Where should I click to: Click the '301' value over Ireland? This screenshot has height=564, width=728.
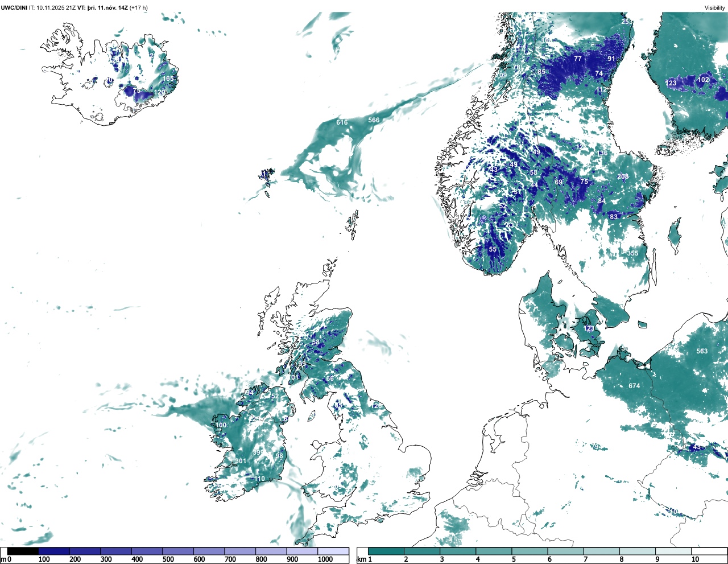click(x=241, y=461)
